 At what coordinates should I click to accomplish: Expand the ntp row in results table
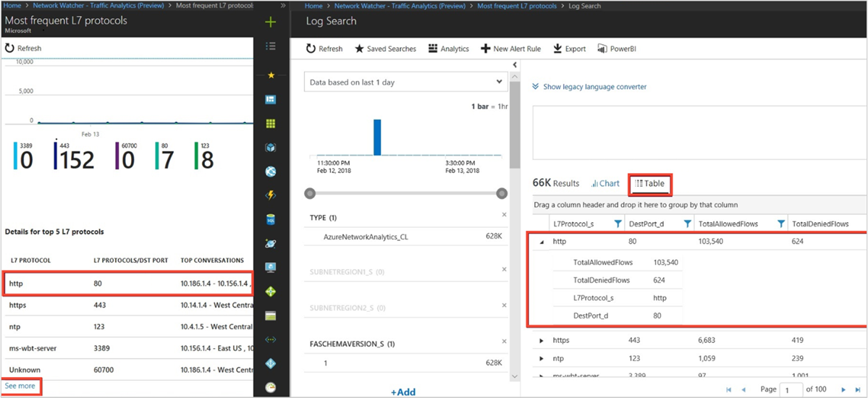click(542, 358)
